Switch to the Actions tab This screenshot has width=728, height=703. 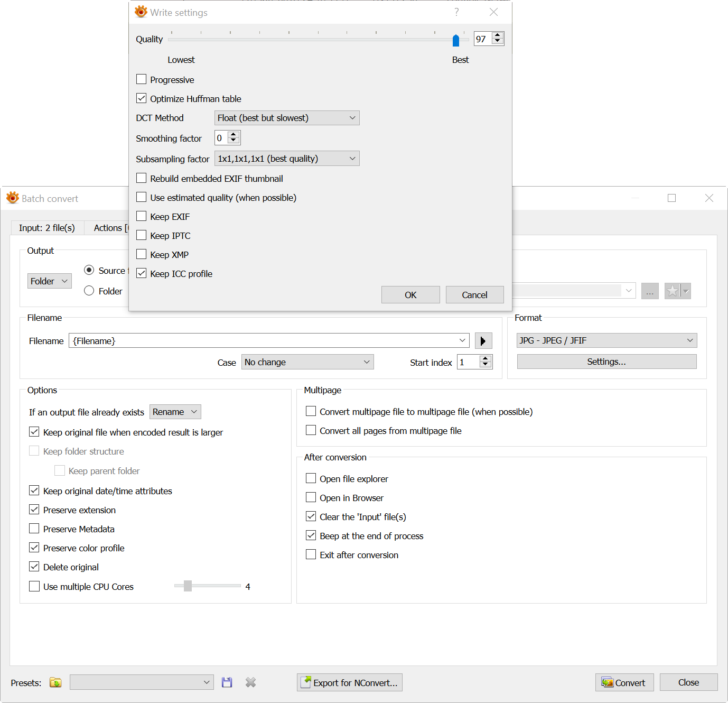108,228
